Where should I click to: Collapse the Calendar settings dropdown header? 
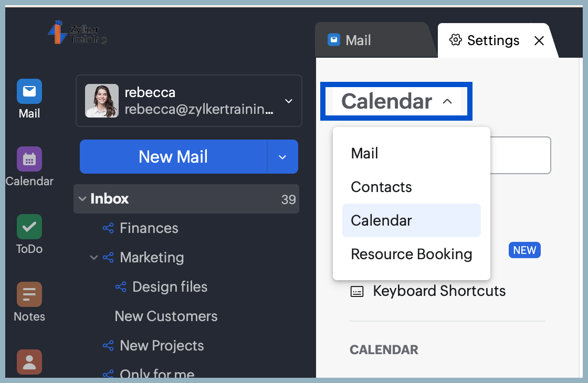pyautogui.click(x=396, y=101)
